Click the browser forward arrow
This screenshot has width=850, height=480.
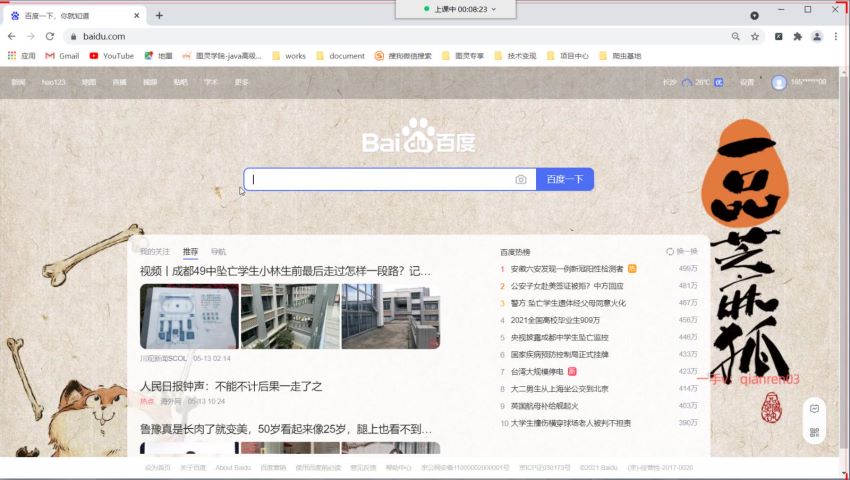tap(31, 36)
